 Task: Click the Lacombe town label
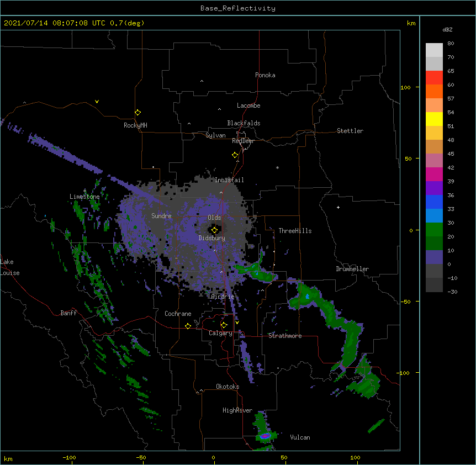tap(248, 105)
